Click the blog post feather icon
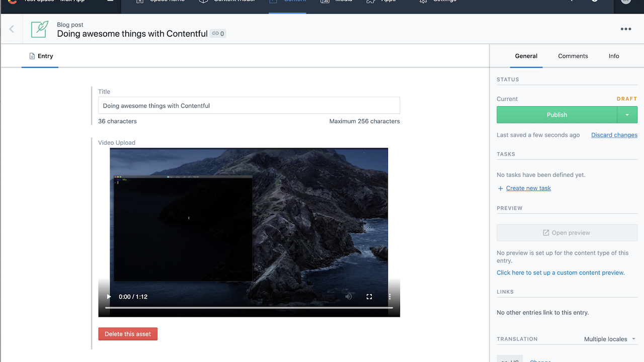Screen dimensions: 644x362 tap(40, 29)
